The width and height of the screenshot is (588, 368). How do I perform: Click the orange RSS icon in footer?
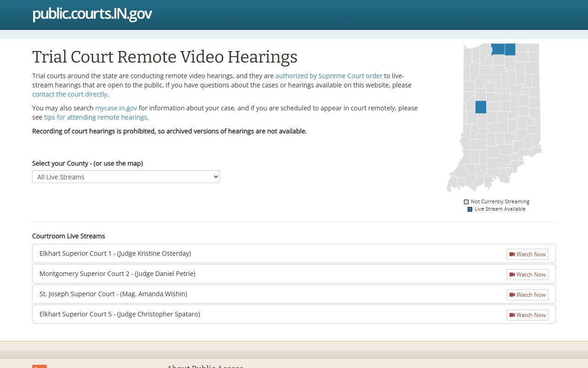(40, 366)
